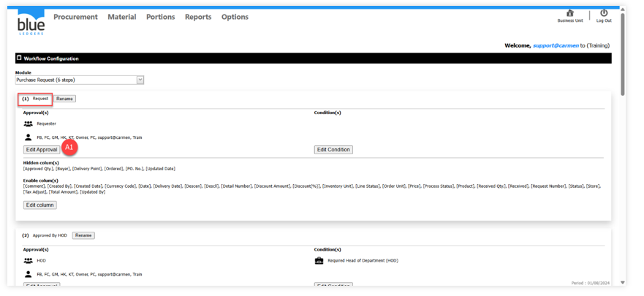Screen dimensions: 644x296
Task: Click Edit Condition in Request step
Action: coord(333,150)
